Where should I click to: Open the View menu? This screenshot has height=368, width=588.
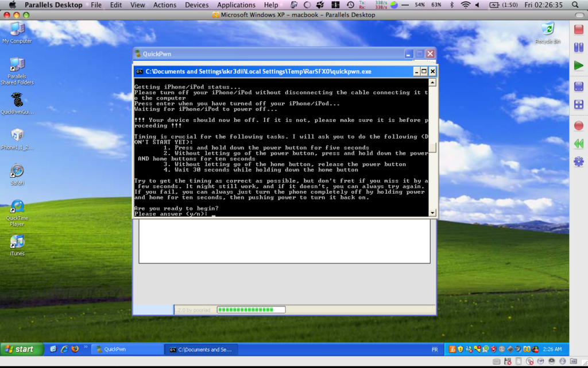pyautogui.click(x=138, y=5)
